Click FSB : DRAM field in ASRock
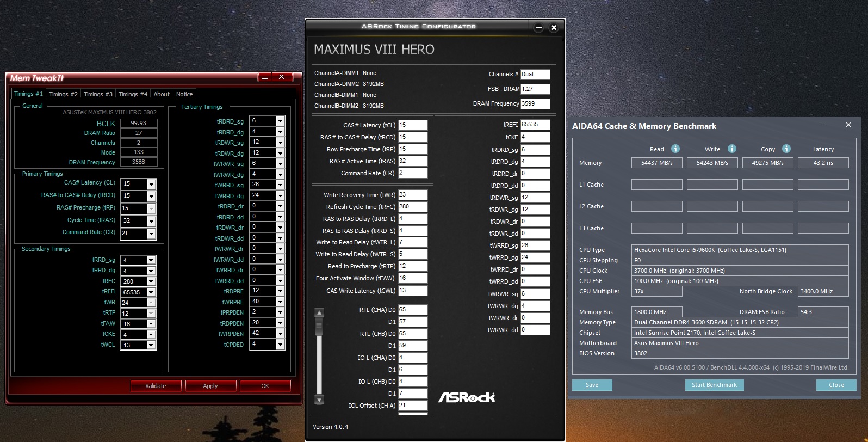The width and height of the screenshot is (868, 442). (x=535, y=89)
